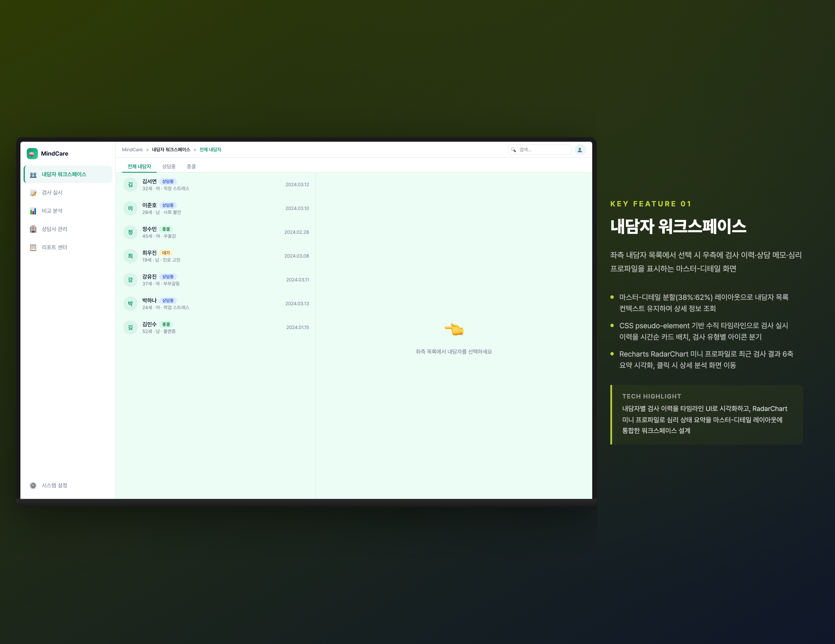Click the MindCare brain logo icon

(x=32, y=153)
